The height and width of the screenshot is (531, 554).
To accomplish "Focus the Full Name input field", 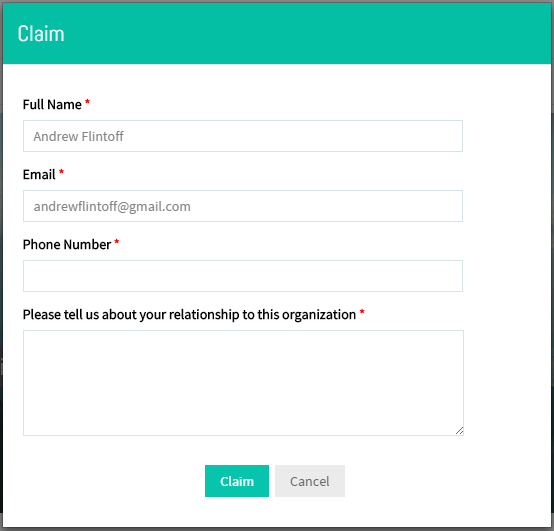I will point(243,136).
